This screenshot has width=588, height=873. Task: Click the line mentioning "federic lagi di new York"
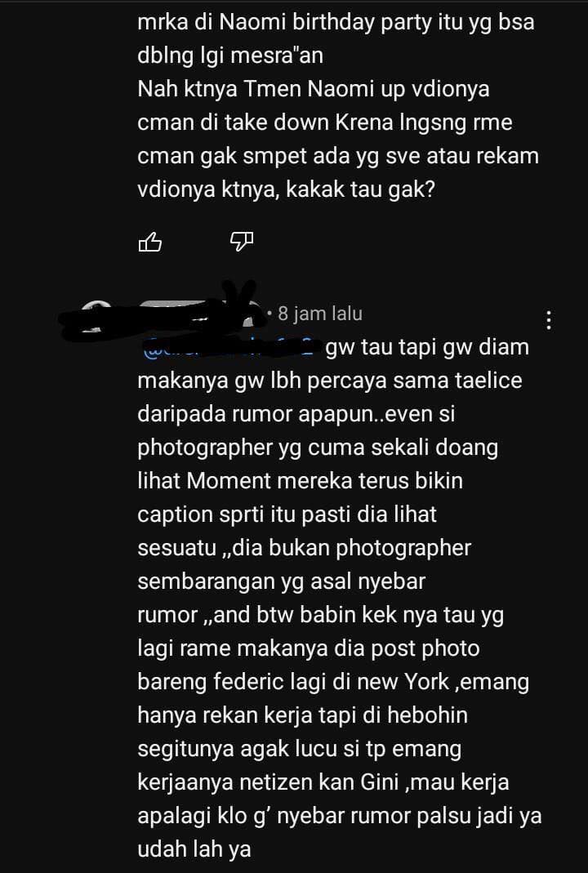[x=333, y=682]
